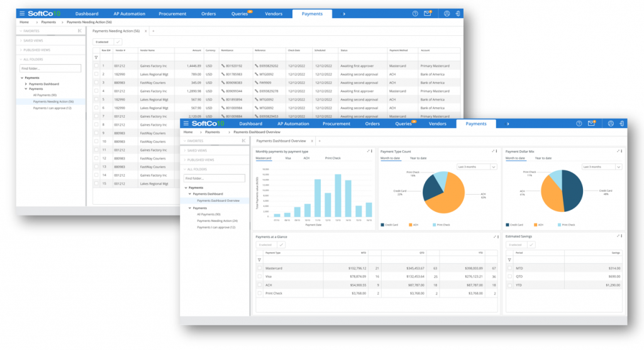
Task: Open more options for Monthly payments widget
Action: pyautogui.click(x=372, y=151)
